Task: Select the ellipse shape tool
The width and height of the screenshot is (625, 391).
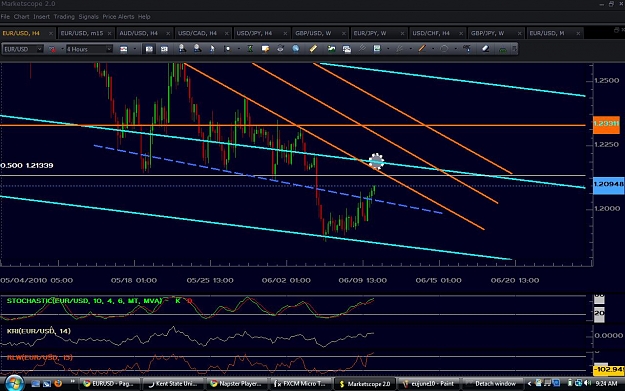Action: [x=444, y=49]
